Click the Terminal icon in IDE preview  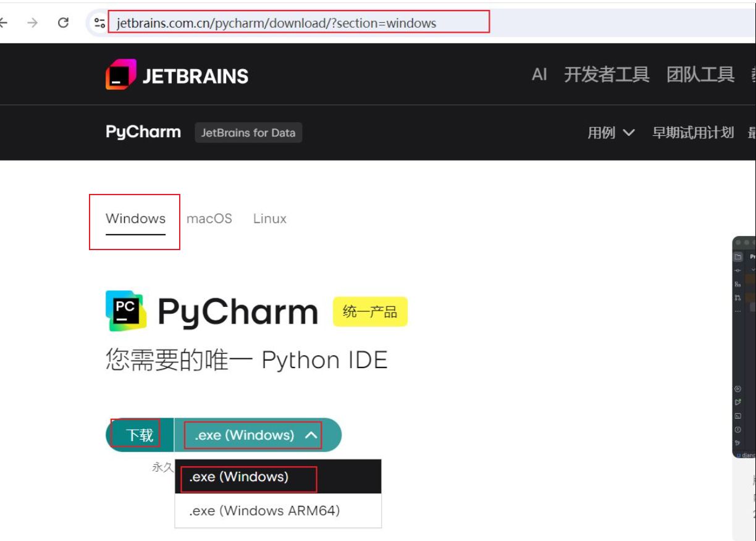[737, 416]
